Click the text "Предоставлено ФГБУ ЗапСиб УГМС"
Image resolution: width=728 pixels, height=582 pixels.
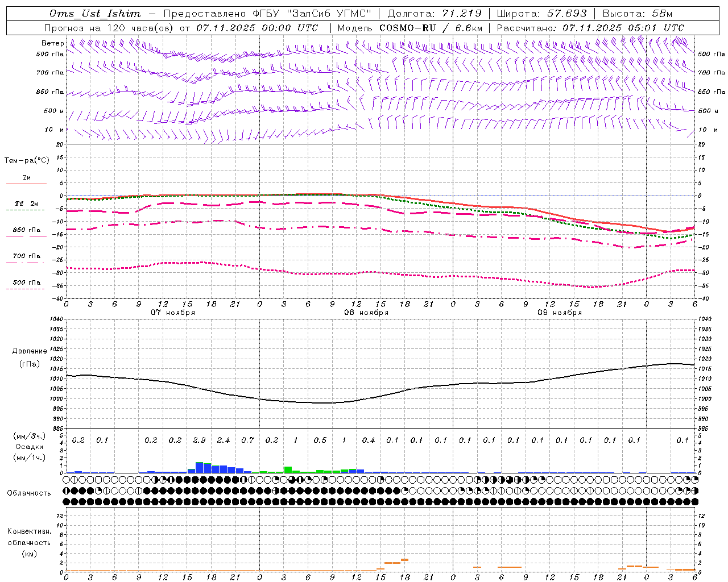coord(267,14)
